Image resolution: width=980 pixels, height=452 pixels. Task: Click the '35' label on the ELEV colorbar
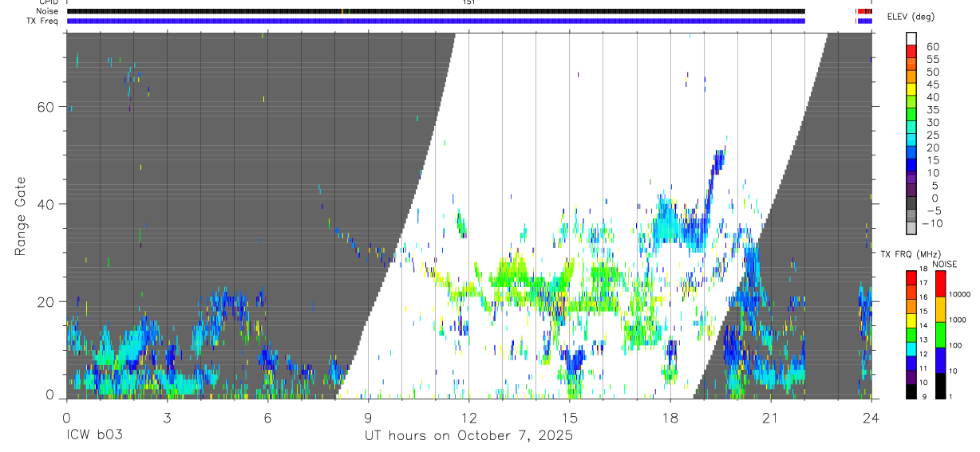[x=932, y=109]
